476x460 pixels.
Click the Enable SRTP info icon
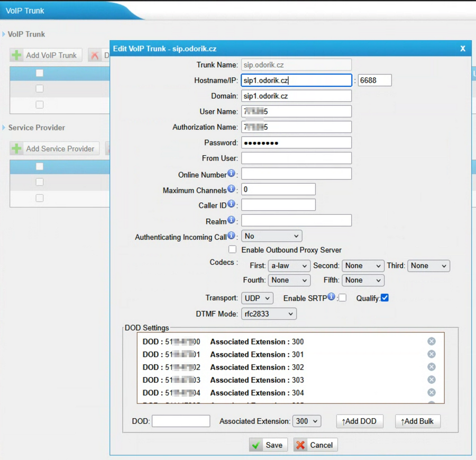(x=332, y=297)
